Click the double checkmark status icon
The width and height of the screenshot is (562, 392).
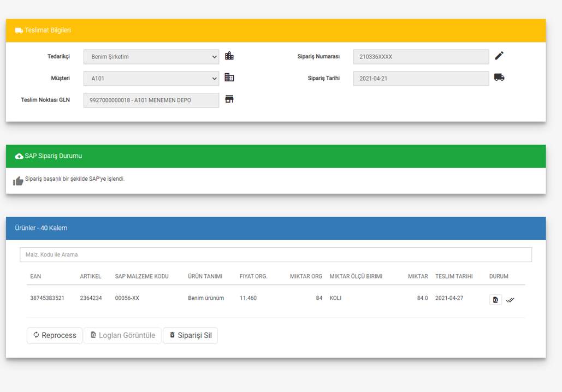click(x=510, y=300)
